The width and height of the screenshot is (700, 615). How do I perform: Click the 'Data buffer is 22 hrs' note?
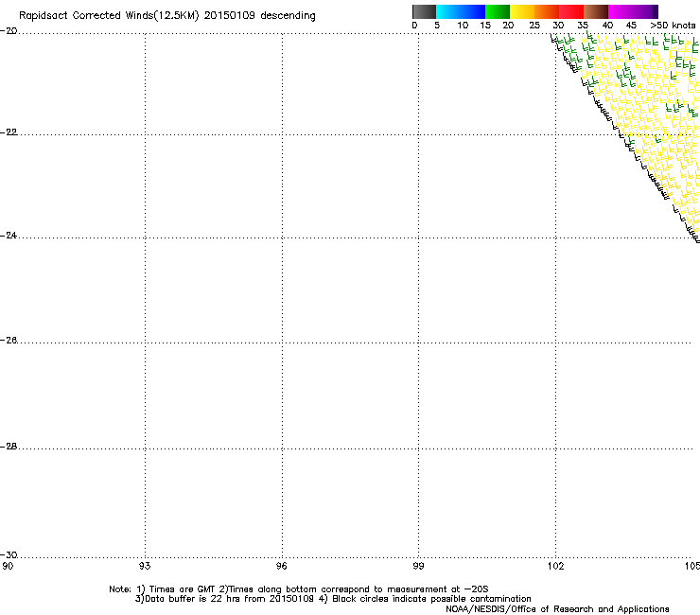(x=193, y=599)
